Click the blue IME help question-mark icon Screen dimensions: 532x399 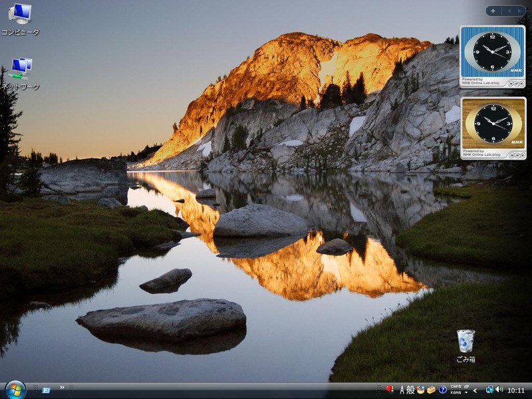tap(442, 390)
